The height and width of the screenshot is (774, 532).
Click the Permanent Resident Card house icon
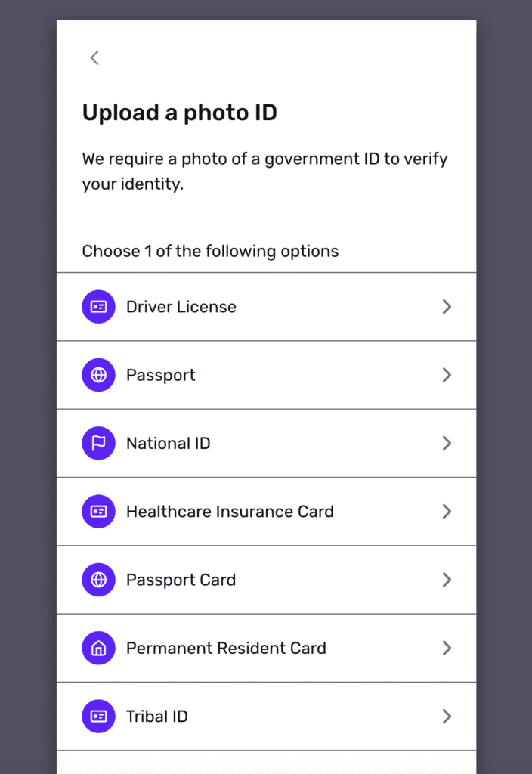(98, 648)
